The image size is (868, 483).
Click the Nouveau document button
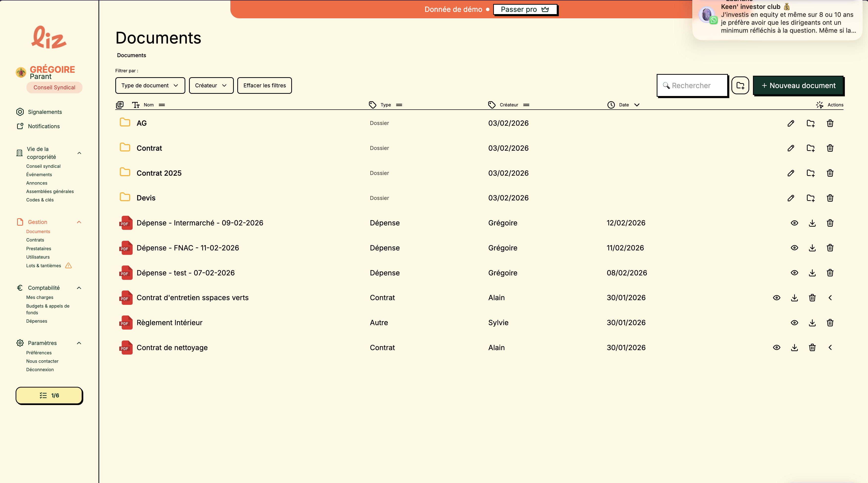click(x=798, y=86)
